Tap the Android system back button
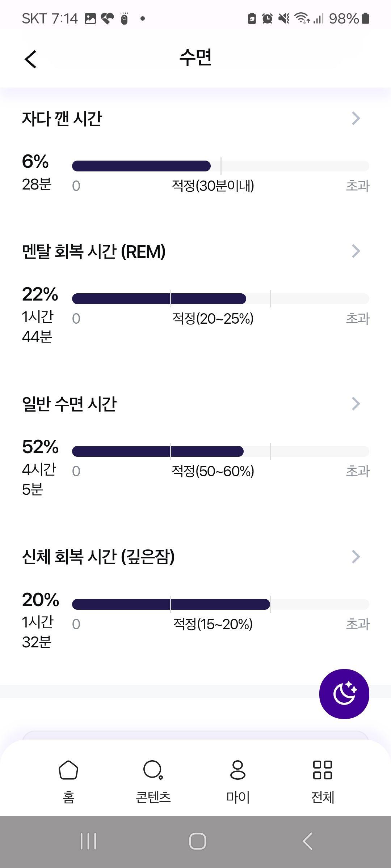The width and height of the screenshot is (391, 868). point(307,841)
